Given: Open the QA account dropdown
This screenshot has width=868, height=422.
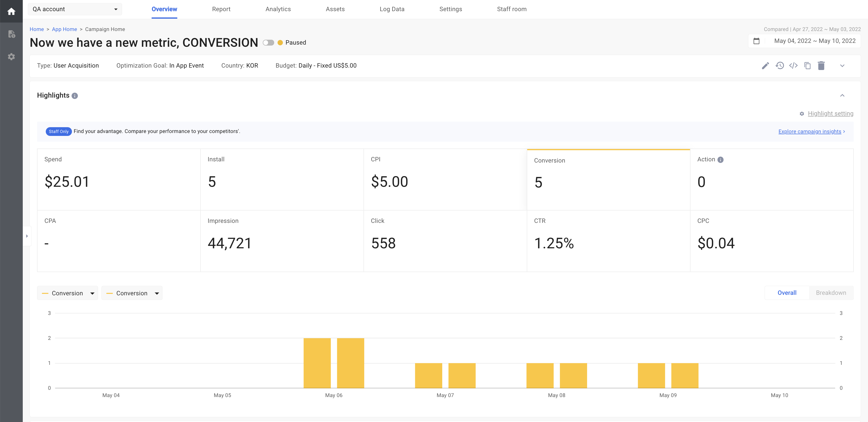Looking at the screenshot, I should [75, 9].
